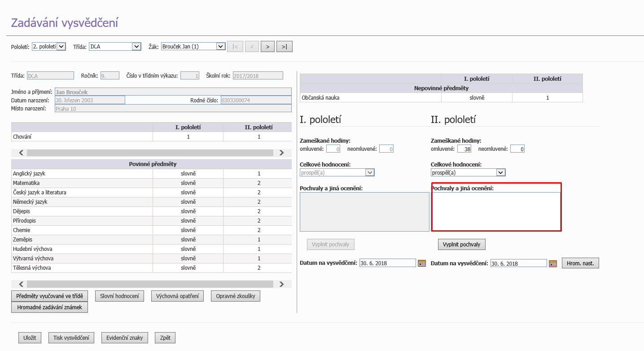644x351 pixels.
Task: Select Český jazyk a literatura row
Action: click(151, 193)
